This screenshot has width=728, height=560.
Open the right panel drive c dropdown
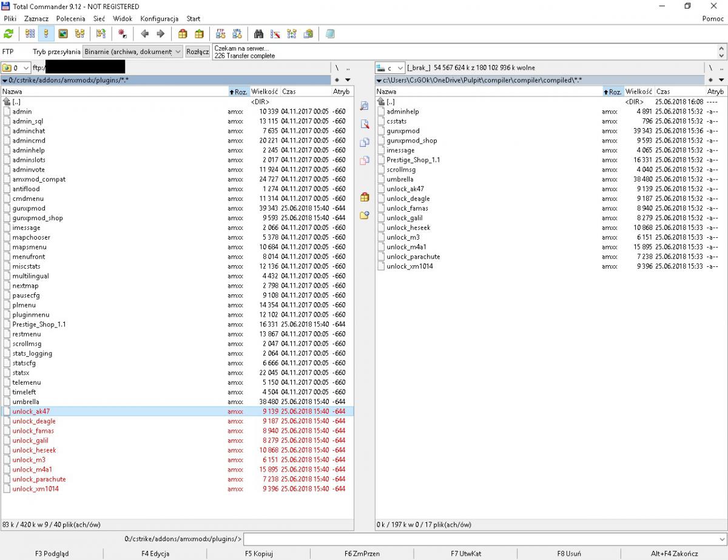tap(390, 68)
